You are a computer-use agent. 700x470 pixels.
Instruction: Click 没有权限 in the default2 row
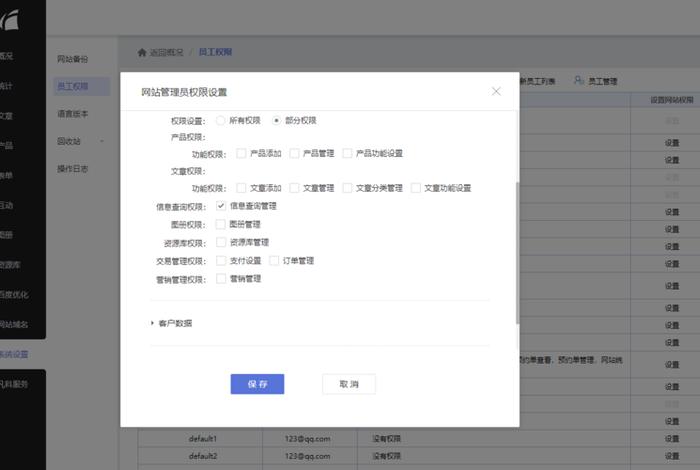point(387,456)
